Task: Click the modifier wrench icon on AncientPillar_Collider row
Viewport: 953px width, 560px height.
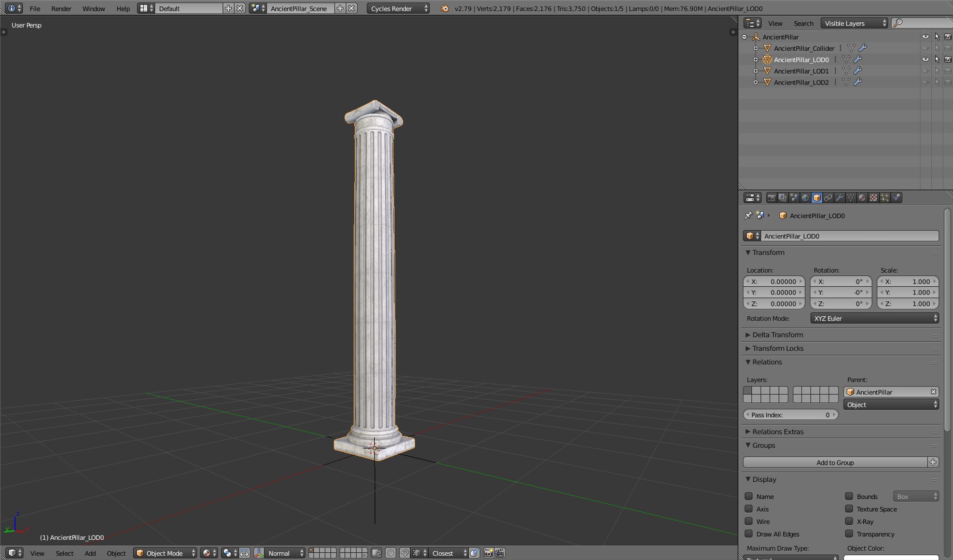Action: (x=863, y=48)
